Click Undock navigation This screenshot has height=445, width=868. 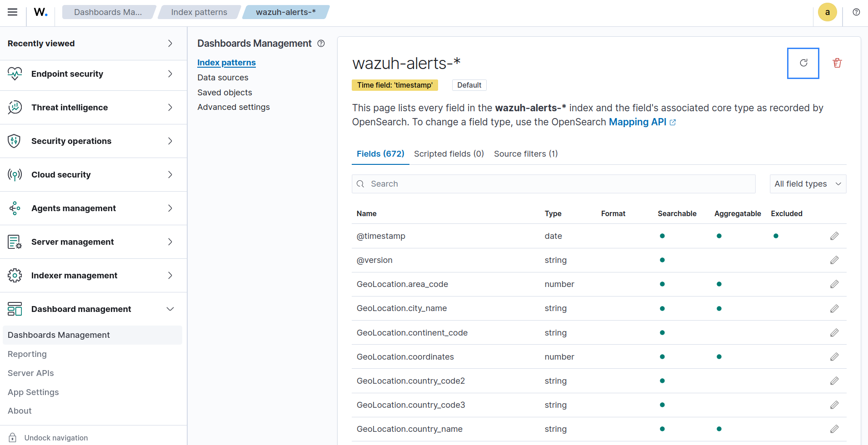(x=56, y=438)
